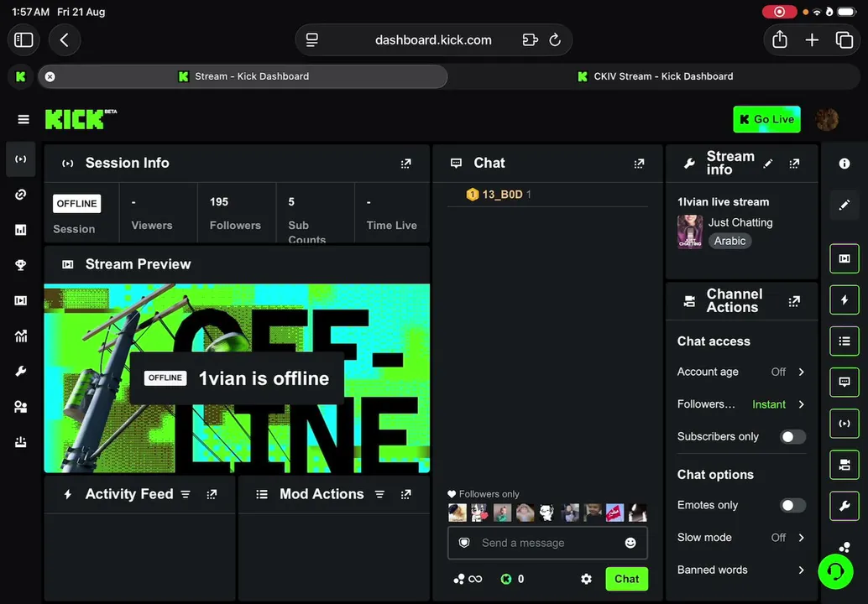Viewport: 868px width, 604px height.
Task: Show the browser sidebar
Action: click(x=24, y=39)
